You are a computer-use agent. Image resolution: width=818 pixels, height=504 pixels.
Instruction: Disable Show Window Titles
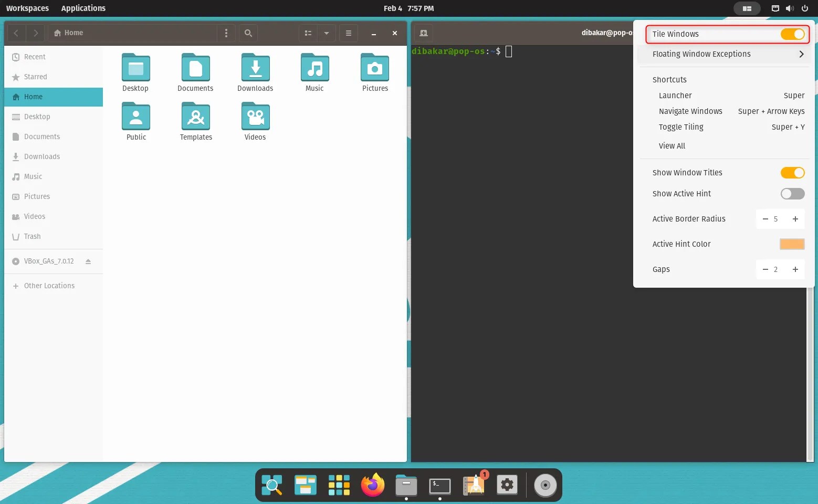[792, 172]
